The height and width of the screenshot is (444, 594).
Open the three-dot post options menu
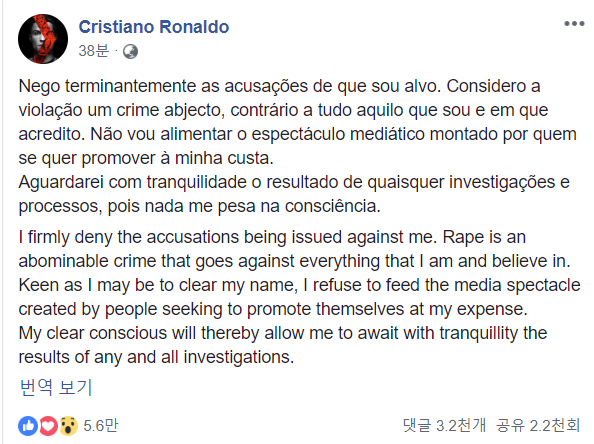(x=574, y=23)
